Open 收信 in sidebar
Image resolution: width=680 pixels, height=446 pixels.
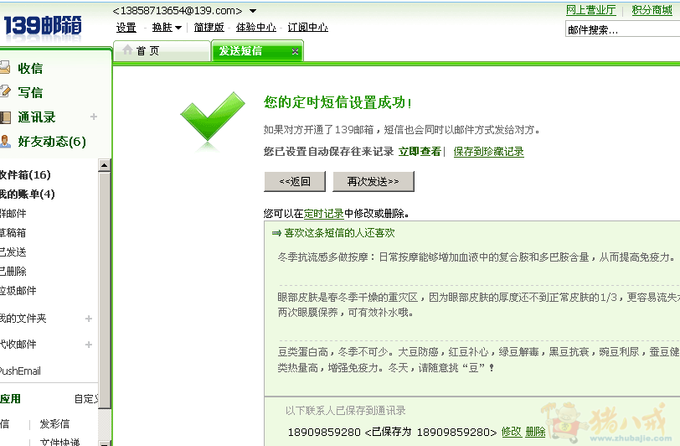coord(30,68)
